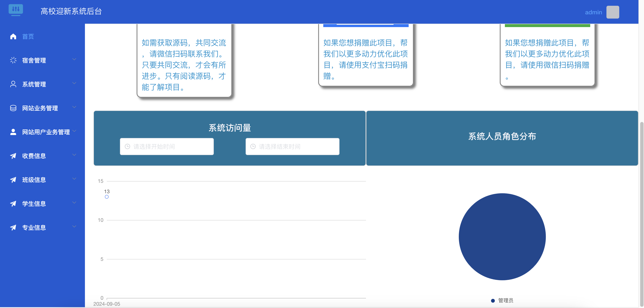Select the end time input 请选择结束时间

click(292, 146)
